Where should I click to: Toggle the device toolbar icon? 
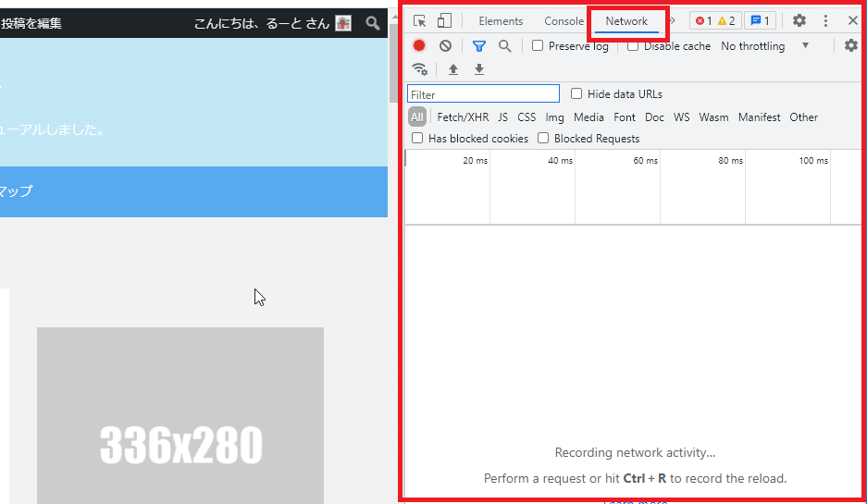pos(444,21)
